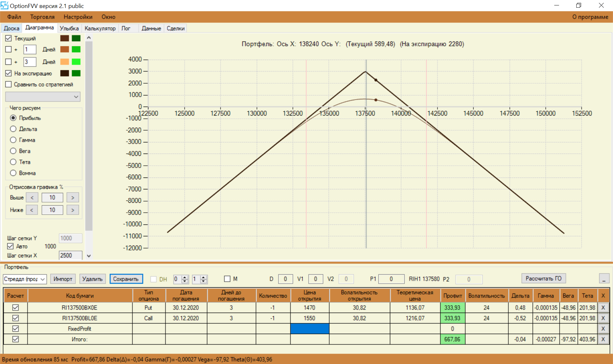
Task: Expand the strategy comparison combo box
Action: (x=76, y=97)
